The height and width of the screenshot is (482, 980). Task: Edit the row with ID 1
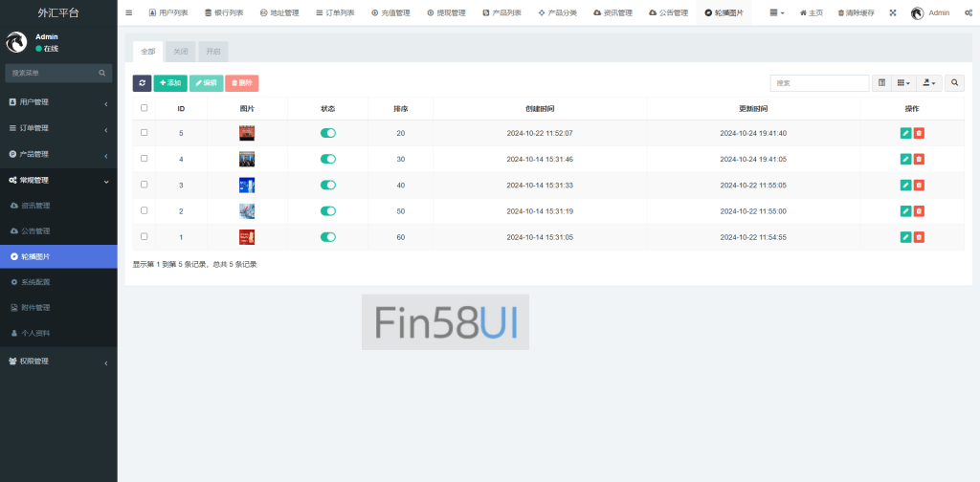(x=905, y=237)
